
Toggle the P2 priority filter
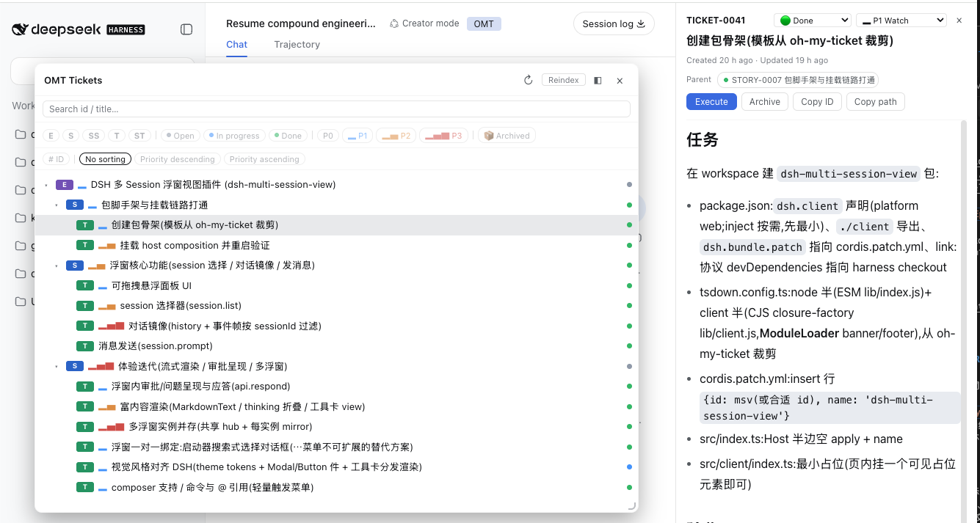coord(396,136)
